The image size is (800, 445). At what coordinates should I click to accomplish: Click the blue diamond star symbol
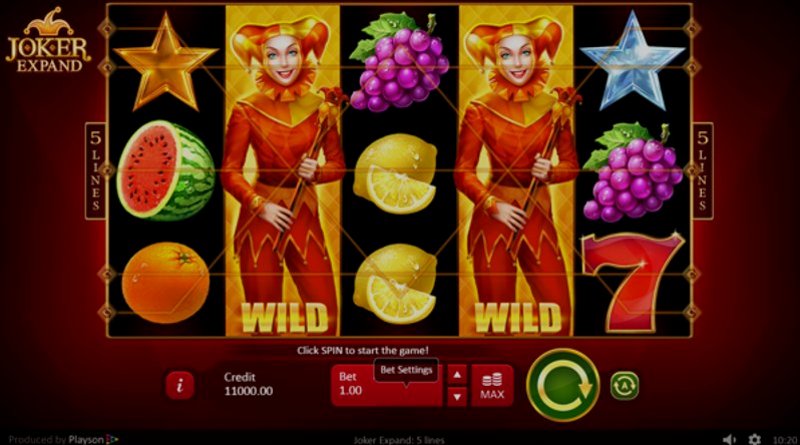(x=633, y=61)
